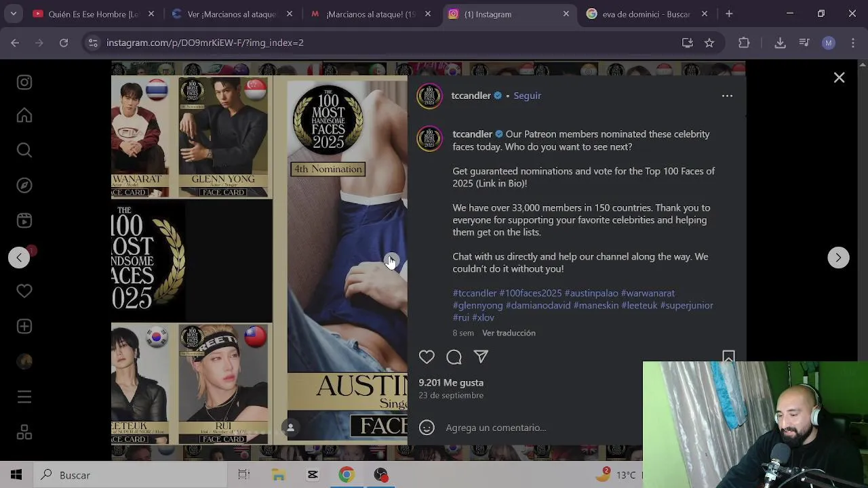Viewport: 868px width, 488px height.
Task: Open Instagram home logo in sidebar
Action: (x=24, y=82)
